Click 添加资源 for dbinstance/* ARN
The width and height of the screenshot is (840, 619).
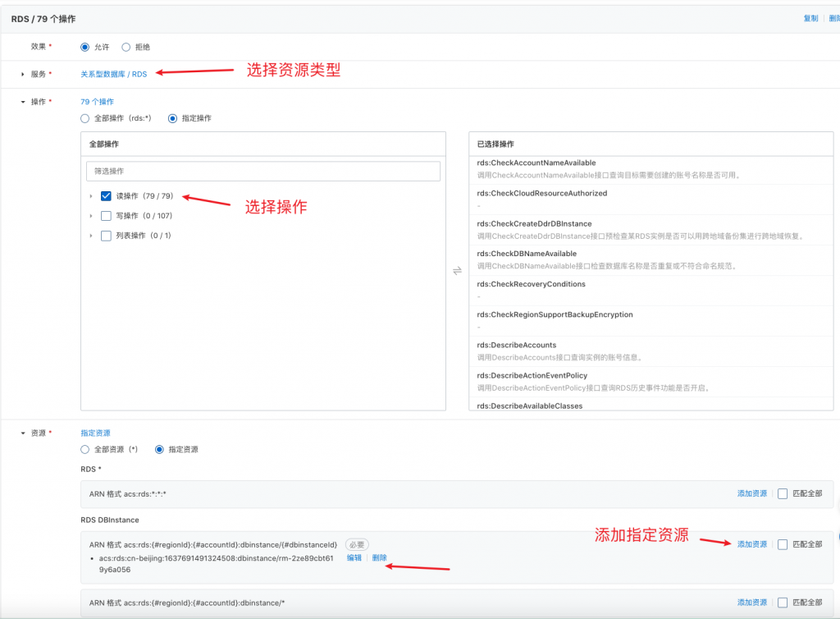coord(752,603)
